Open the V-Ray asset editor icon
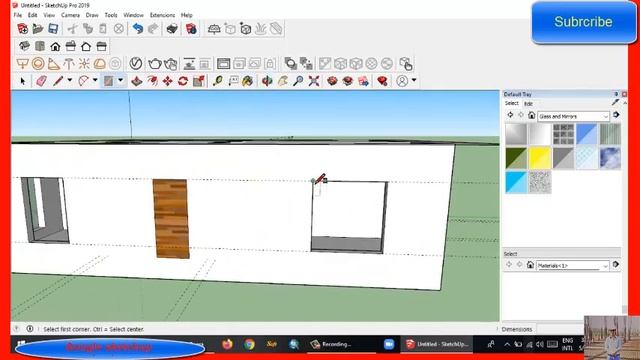This screenshot has height=360, width=640. pyautogui.click(x=136, y=64)
